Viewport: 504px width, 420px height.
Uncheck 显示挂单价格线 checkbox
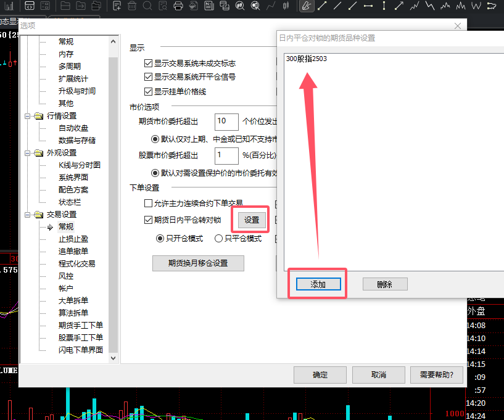[148, 91]
